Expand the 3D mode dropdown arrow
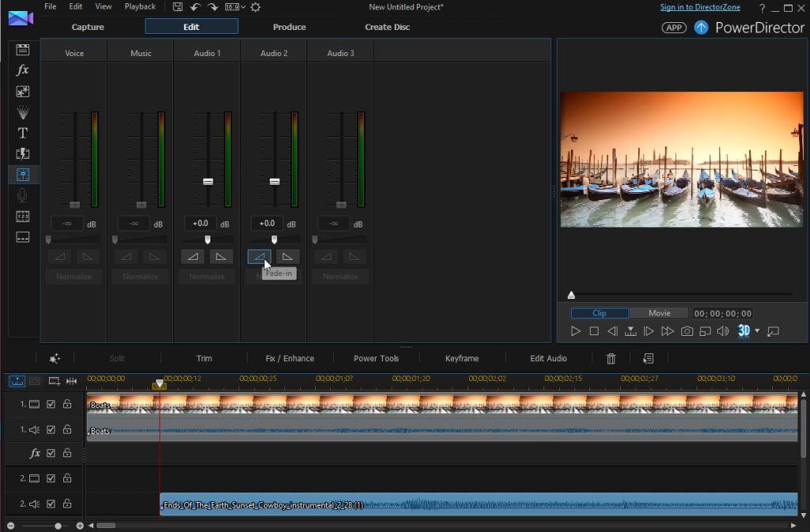810x532 pixels. click(x=757, y=331)
